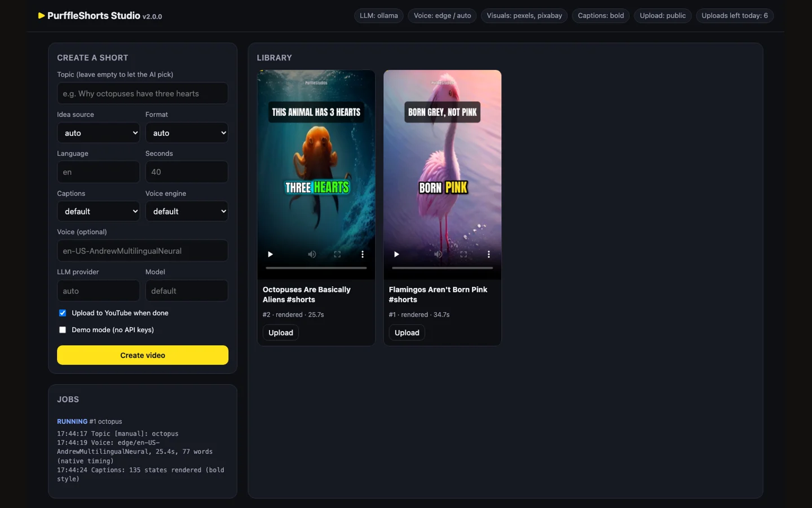812x508 pixels.
Task: Click the Language input field
Action: point(98,172)
